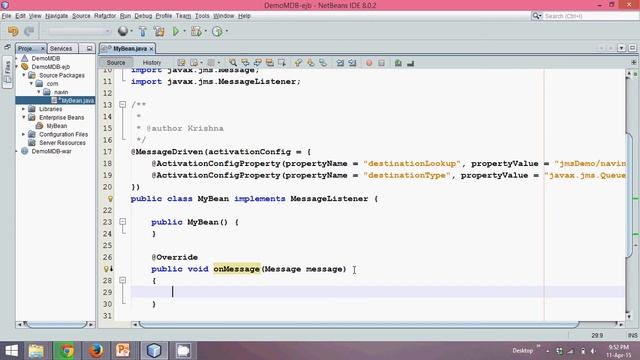Click the Stop Macro Recording icon
The width and height of the screenshot is (640, 360).
pos(382,62)
